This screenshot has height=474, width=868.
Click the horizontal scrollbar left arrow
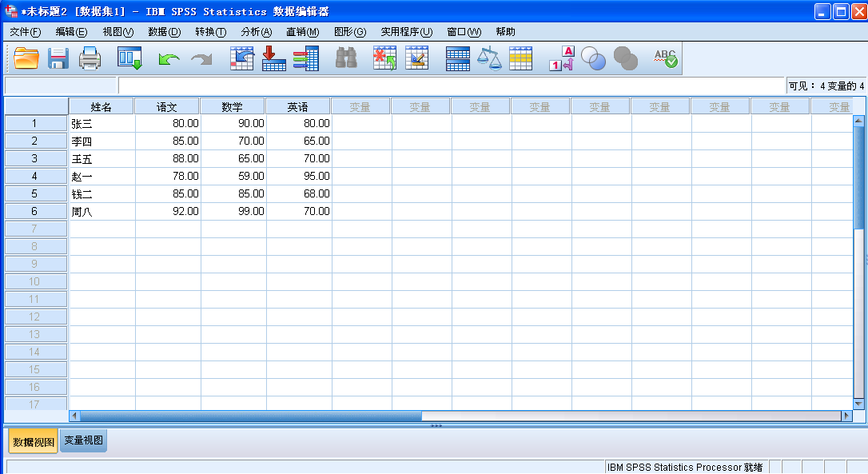click(x=74, y=416)
